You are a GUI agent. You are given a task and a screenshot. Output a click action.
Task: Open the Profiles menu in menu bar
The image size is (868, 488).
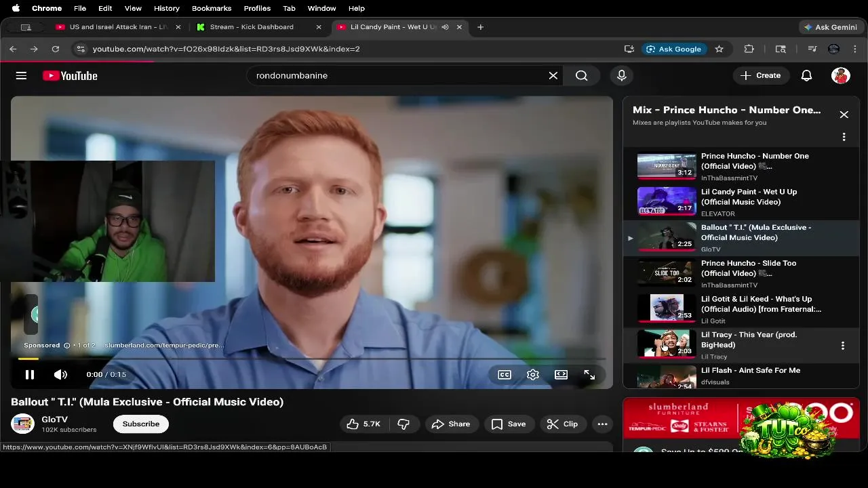(257, 8)
